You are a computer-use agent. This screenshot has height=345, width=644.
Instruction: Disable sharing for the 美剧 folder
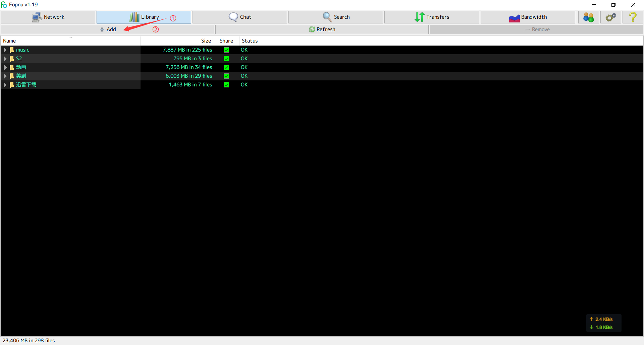tap(226, 76)
